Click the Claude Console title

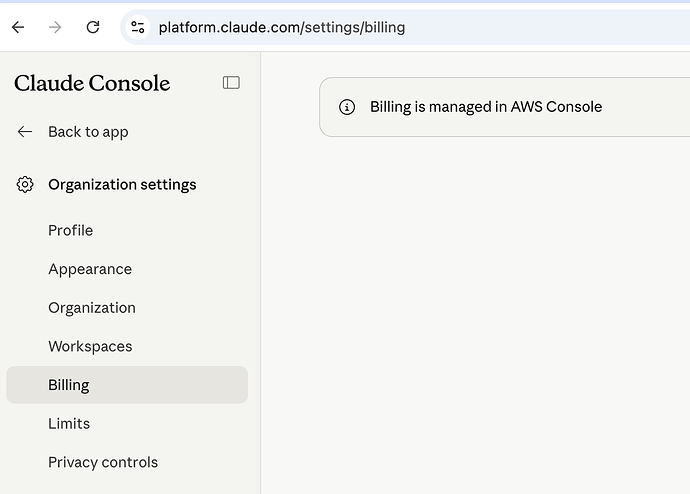[x=92, y=83]
